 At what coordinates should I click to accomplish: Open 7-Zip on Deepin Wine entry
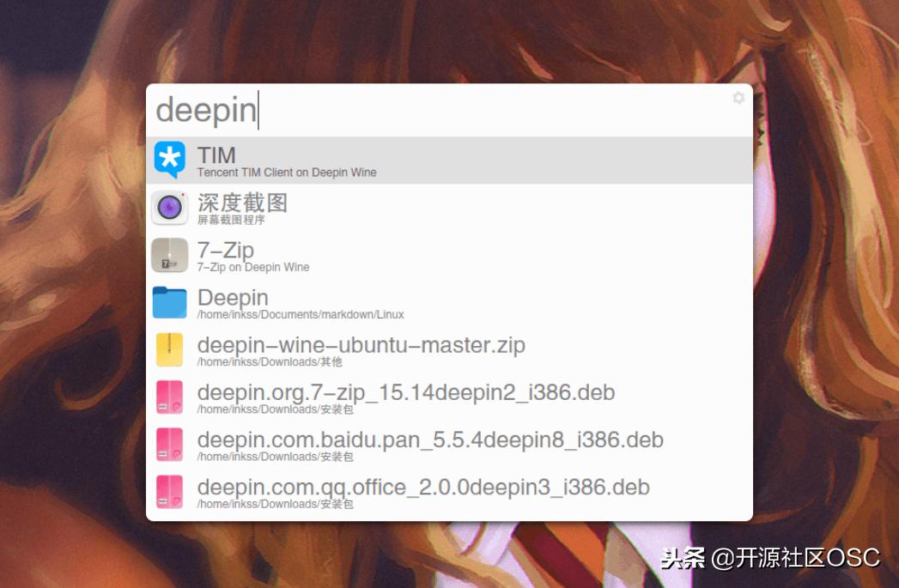pos(386,255)
